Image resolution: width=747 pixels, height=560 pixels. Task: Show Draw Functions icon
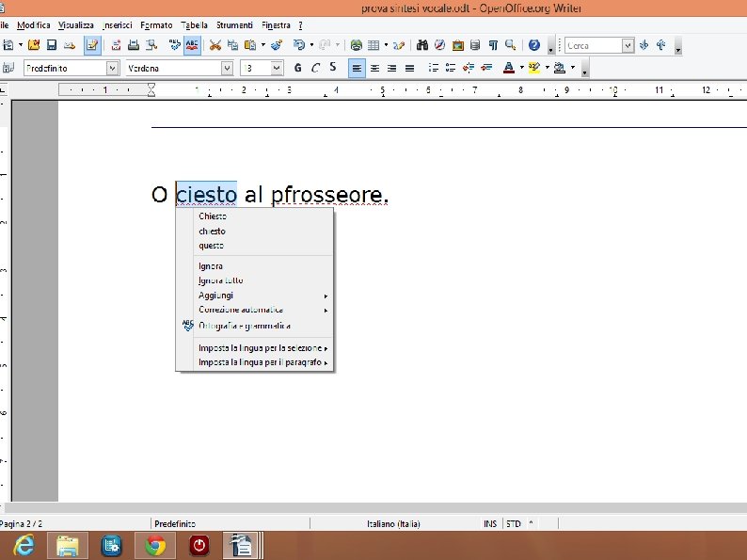399,45
